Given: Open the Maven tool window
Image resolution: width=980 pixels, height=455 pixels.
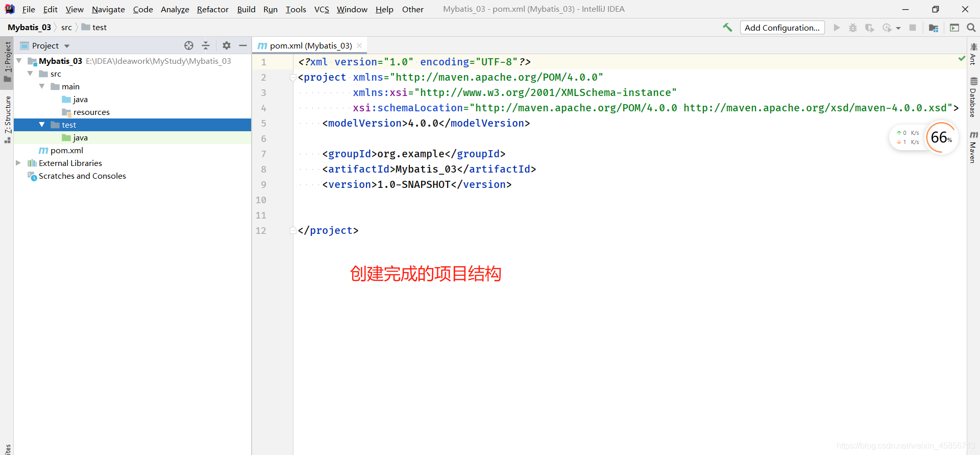Looking at the screenshot, I should point(973,147).
